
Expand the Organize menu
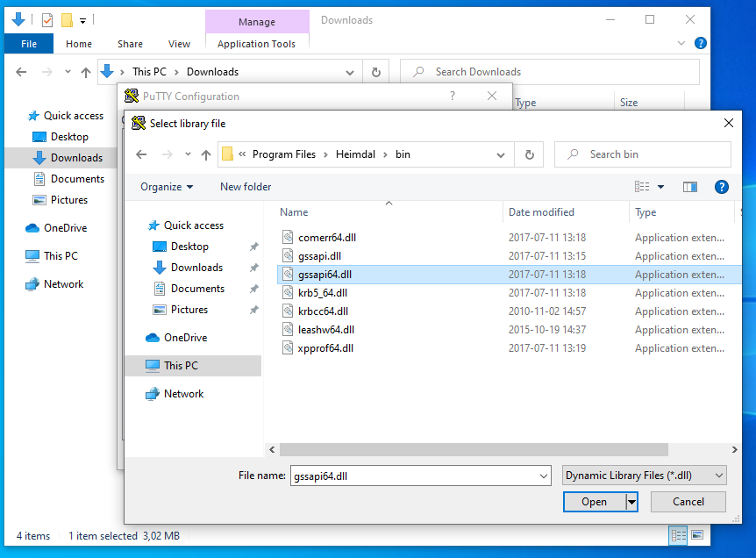click(x=167, y=187)
